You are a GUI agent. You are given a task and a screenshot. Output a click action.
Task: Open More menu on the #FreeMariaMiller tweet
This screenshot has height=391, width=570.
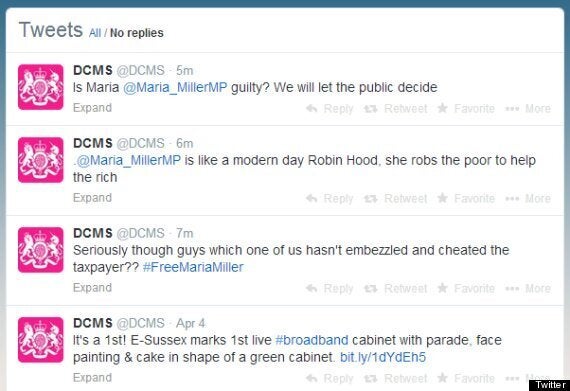528,288
